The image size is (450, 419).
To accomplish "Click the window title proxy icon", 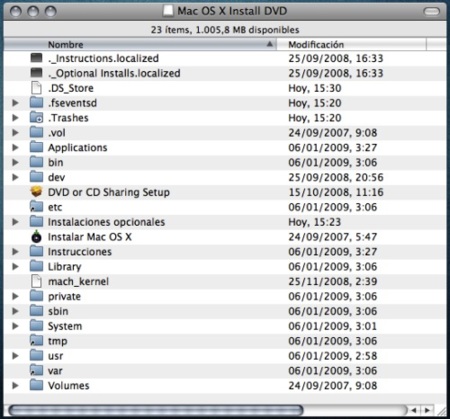I will click(x=168, y=11).
